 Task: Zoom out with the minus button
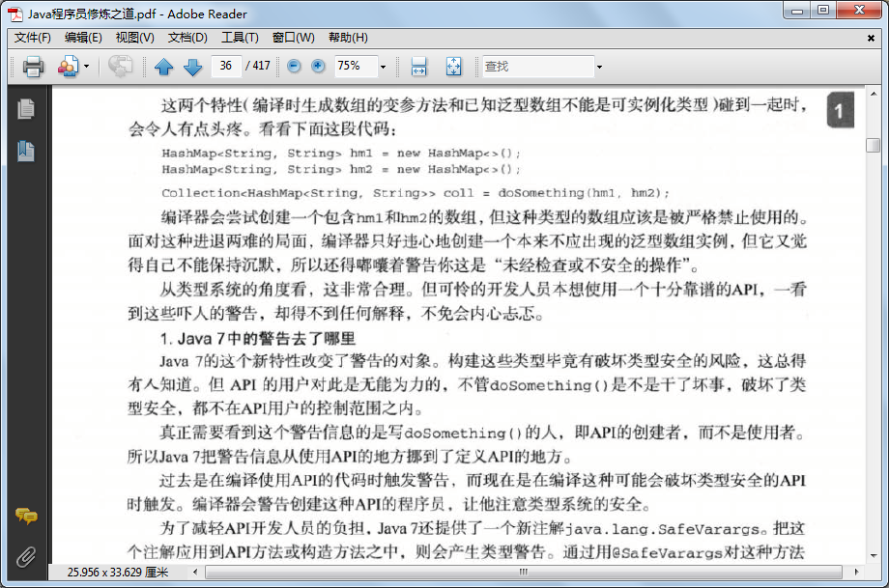click(294, 66)
